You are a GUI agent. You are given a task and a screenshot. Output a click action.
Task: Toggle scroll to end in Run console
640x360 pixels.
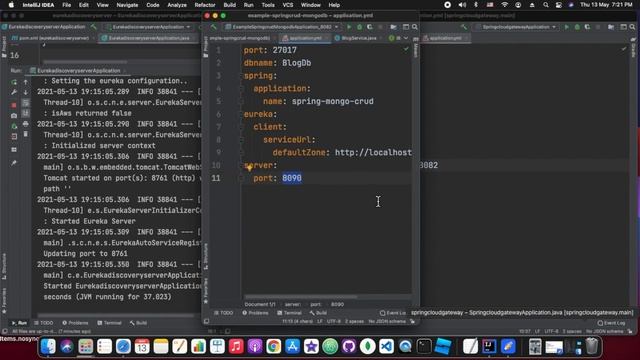[x=26, y=113]
